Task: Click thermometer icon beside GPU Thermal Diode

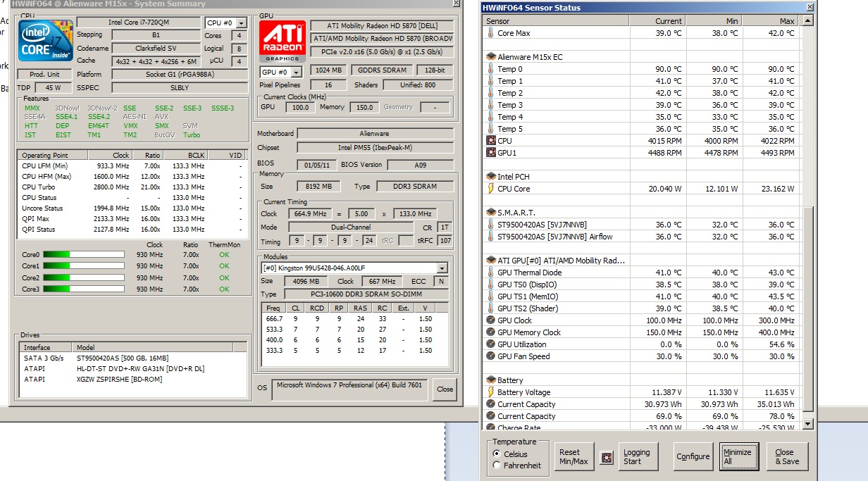Action: point(491,273)
